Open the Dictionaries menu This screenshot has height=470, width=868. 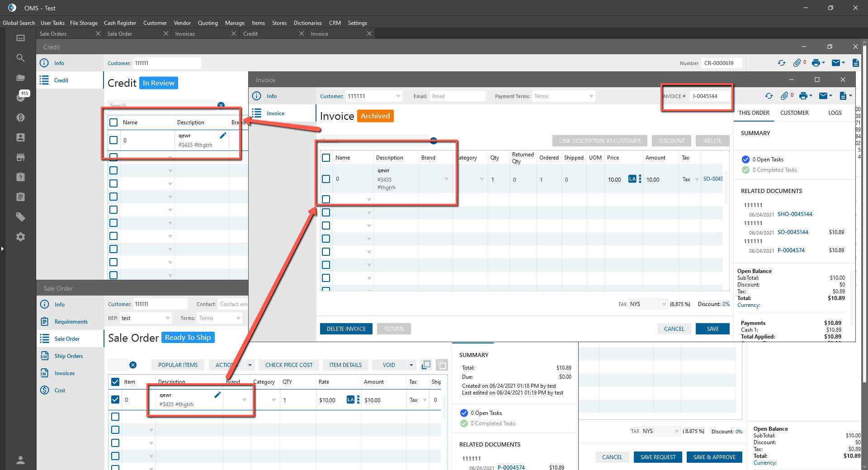click(x=307, y=23)
